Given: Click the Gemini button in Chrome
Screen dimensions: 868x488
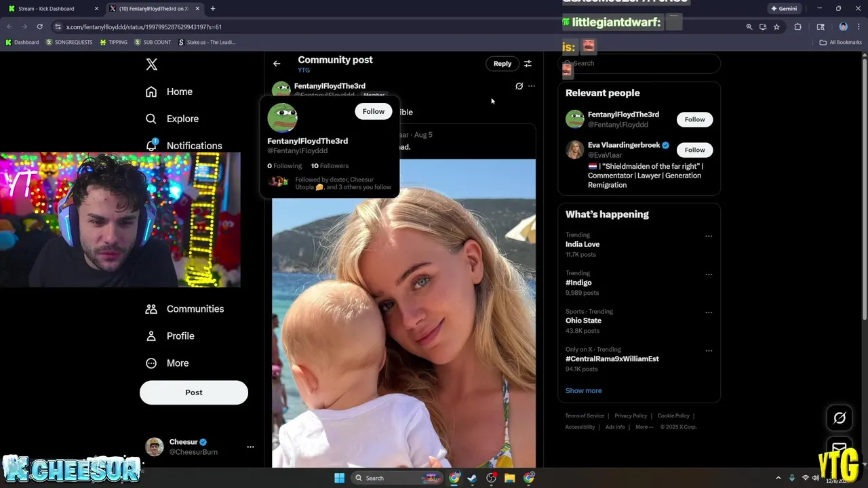Looking at the screenshot, I should (x=783, y=9).
